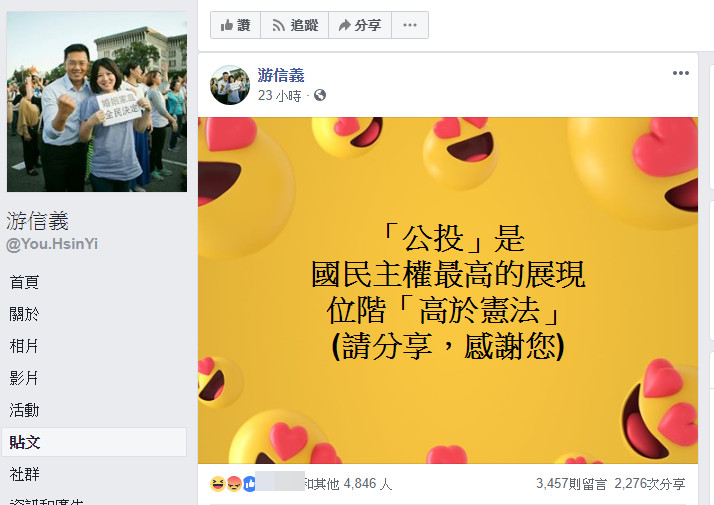This screenshot has width=714, height=505.
Task: Open the small post author avatar
Action: (230, 85)
